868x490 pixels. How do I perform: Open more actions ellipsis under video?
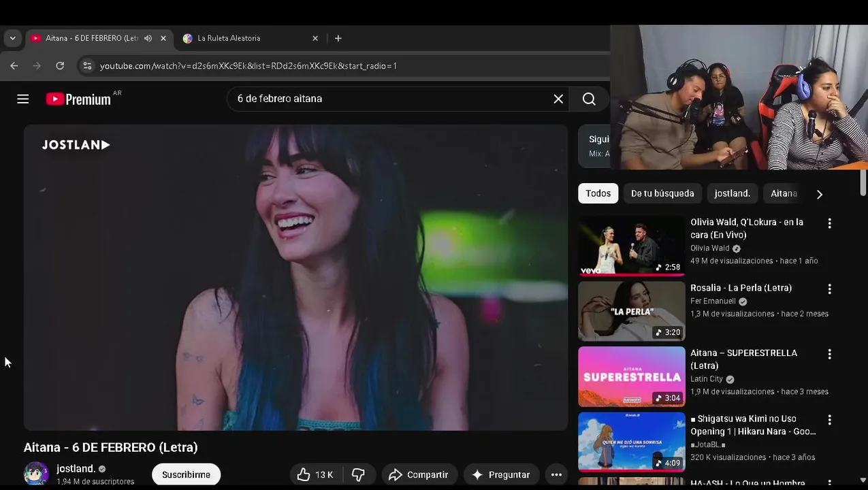(556, 474)
